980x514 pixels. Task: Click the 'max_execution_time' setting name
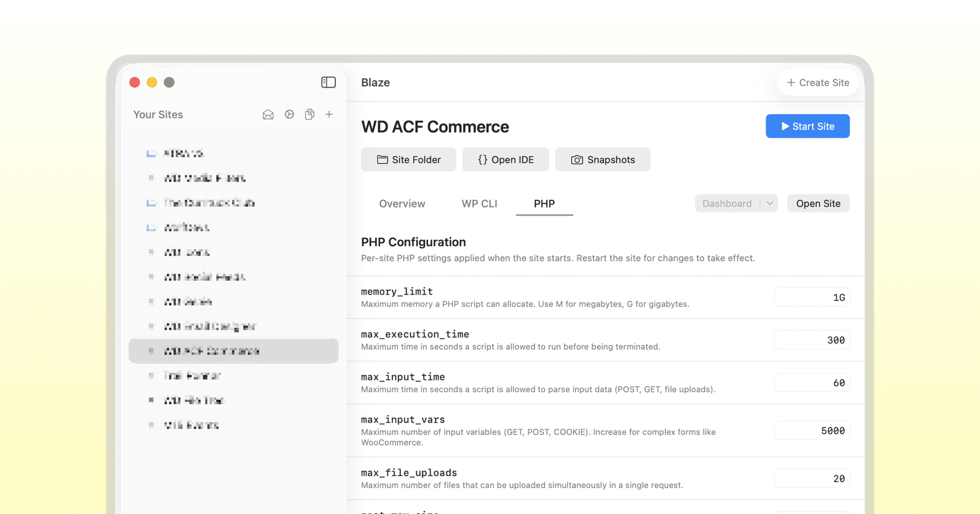click(x=415, y=335)
